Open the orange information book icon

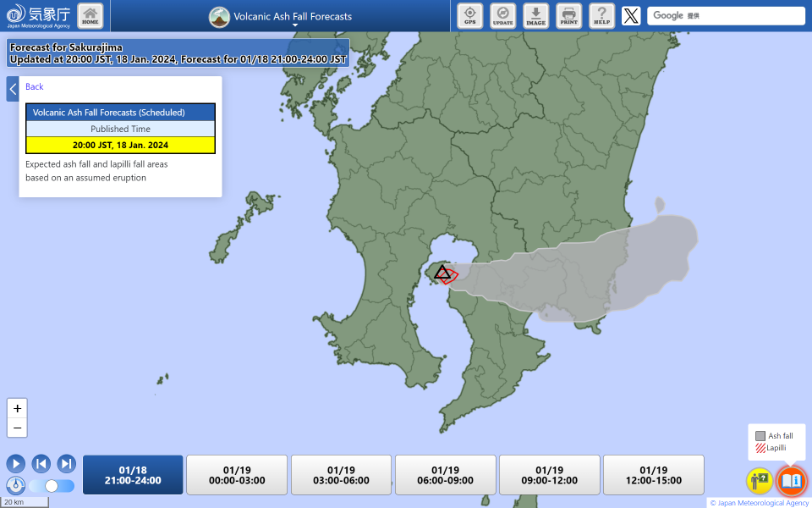pyautogui.click(x=792, y=481)
